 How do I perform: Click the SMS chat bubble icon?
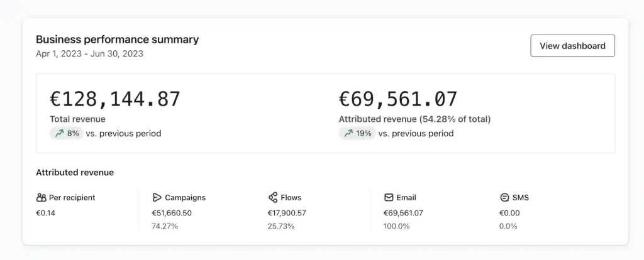[504, 198]
